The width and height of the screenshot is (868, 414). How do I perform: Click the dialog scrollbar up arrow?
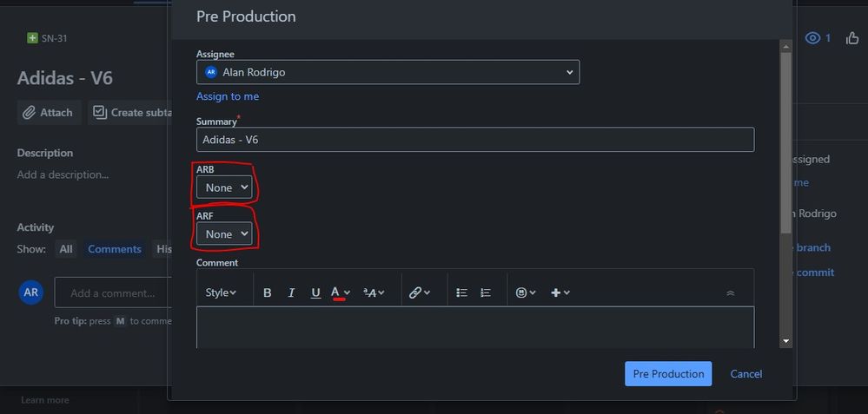pos(786,46)
